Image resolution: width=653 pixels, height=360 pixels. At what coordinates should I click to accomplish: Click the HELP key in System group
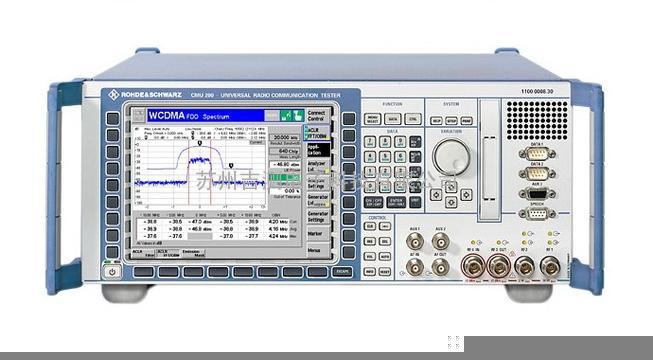click(x=436, y=120)
